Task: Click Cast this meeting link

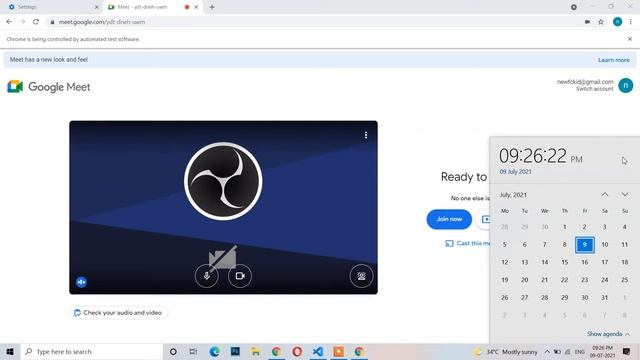Action: coord(468,243)
